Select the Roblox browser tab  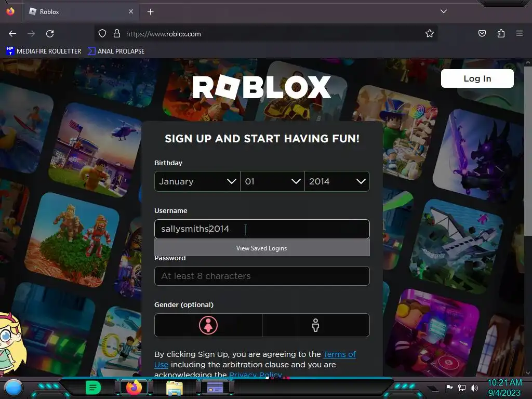tap(82, 11)
